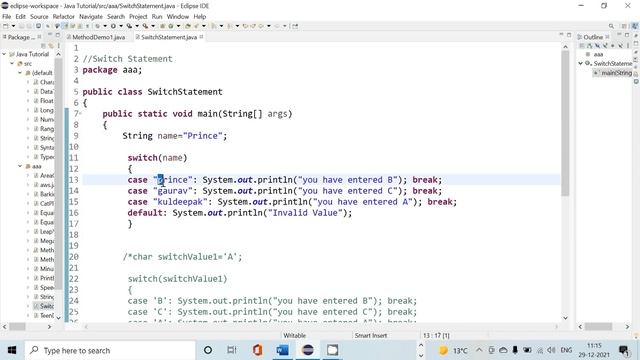Screen dimensions: 640x360
Task: Click the Coverage launch toolbar icon
Action: pyautogui.click(x=129, y=26)
